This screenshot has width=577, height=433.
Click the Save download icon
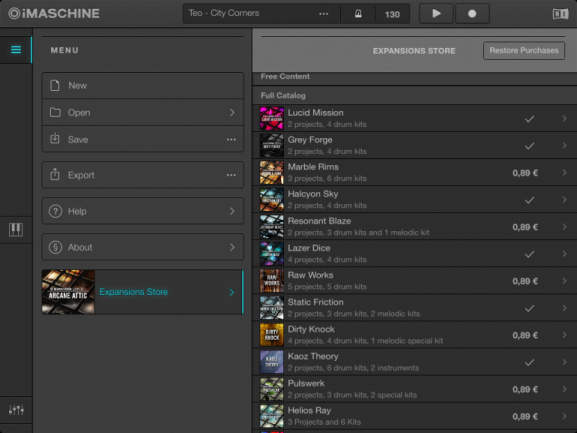click(55, 139)
